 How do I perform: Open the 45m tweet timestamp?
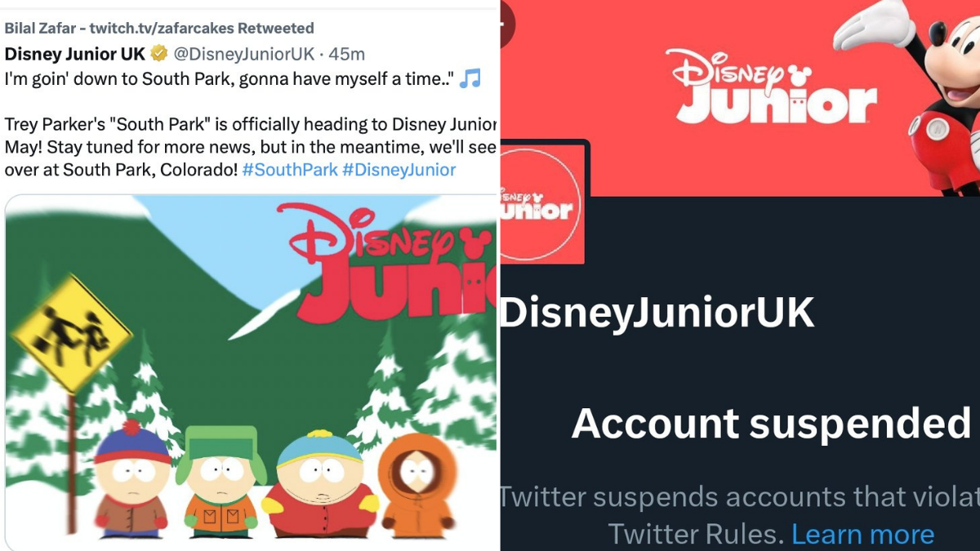click(x=346, y=54)
